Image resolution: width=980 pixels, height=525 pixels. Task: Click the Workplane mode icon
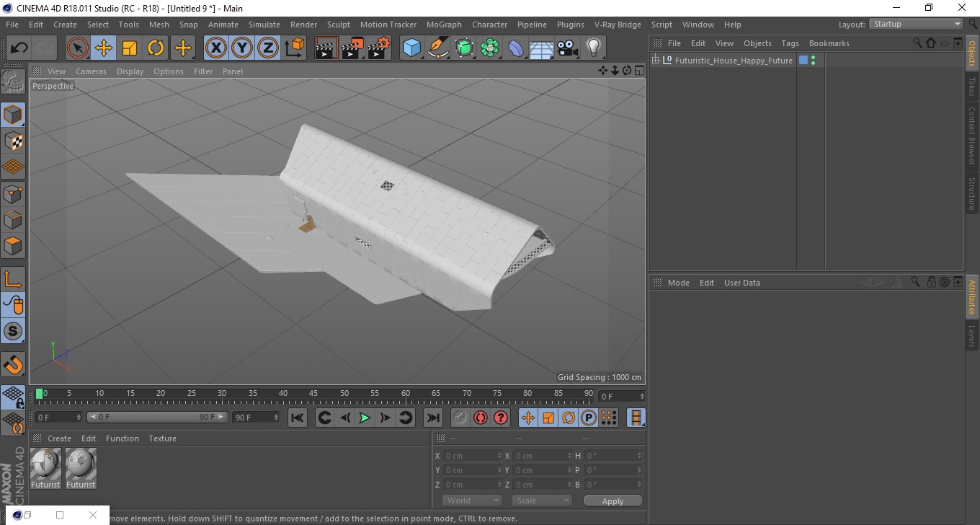click(13, 167)
